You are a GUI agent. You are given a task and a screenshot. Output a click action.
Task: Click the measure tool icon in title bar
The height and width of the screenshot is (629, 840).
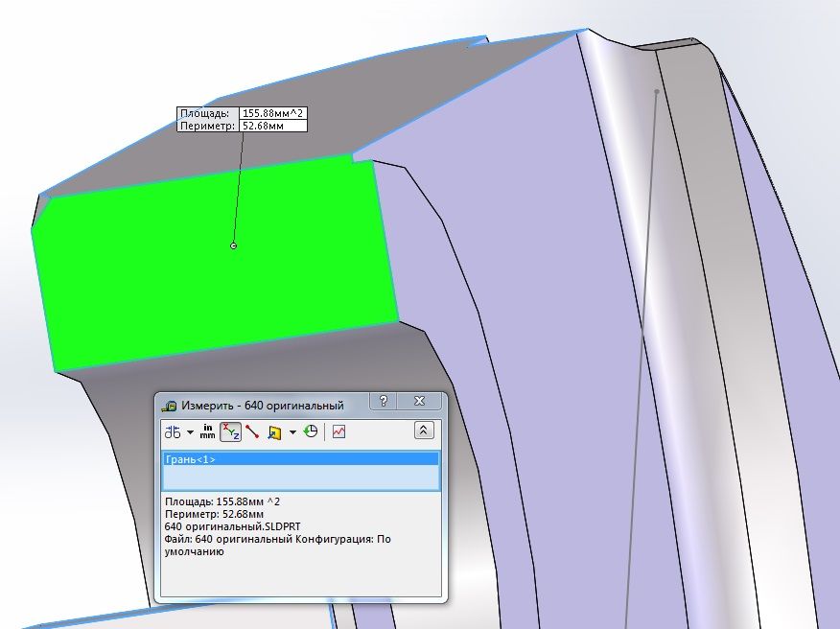click(170, 405)
